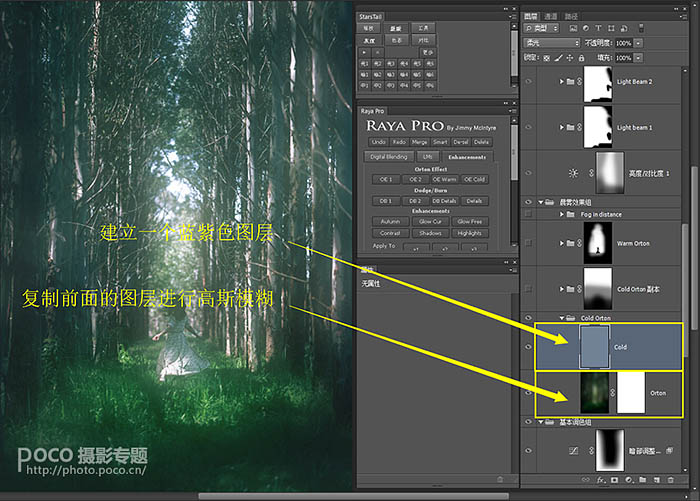Filter layers by shape icon
The image size is (700, 501).
click(611, 28)
